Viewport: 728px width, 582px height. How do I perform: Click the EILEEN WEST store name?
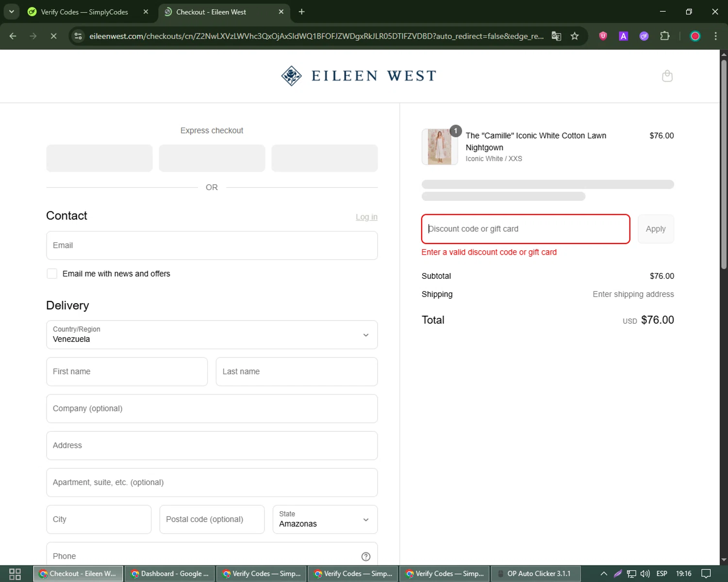(374, 76)
